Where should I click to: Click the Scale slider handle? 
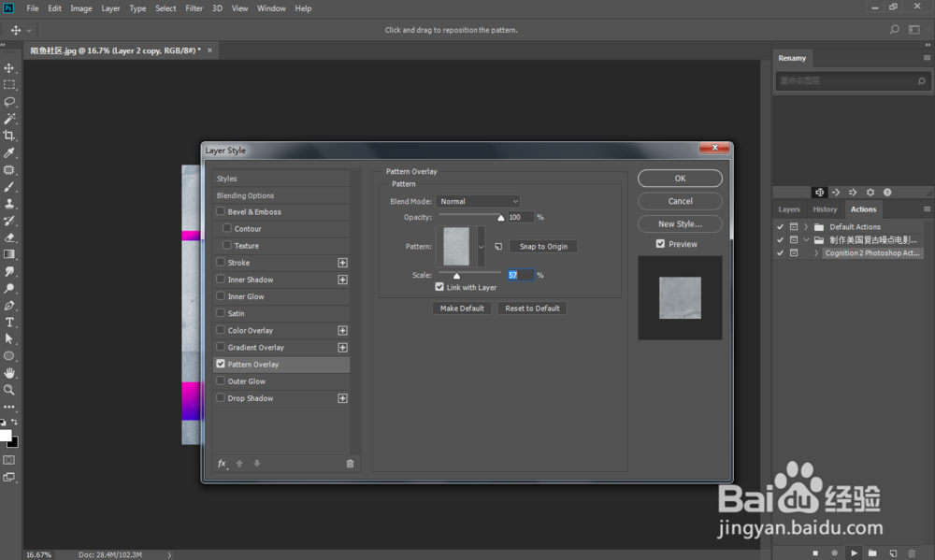[457, 276]
